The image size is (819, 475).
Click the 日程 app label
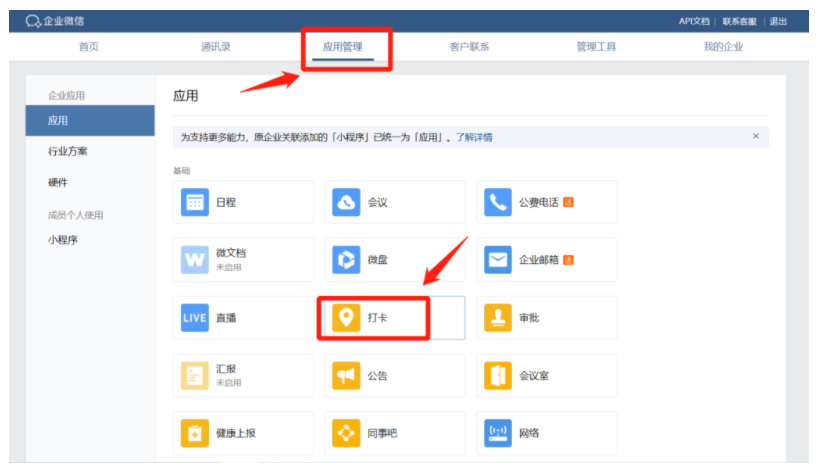[226, 202]
